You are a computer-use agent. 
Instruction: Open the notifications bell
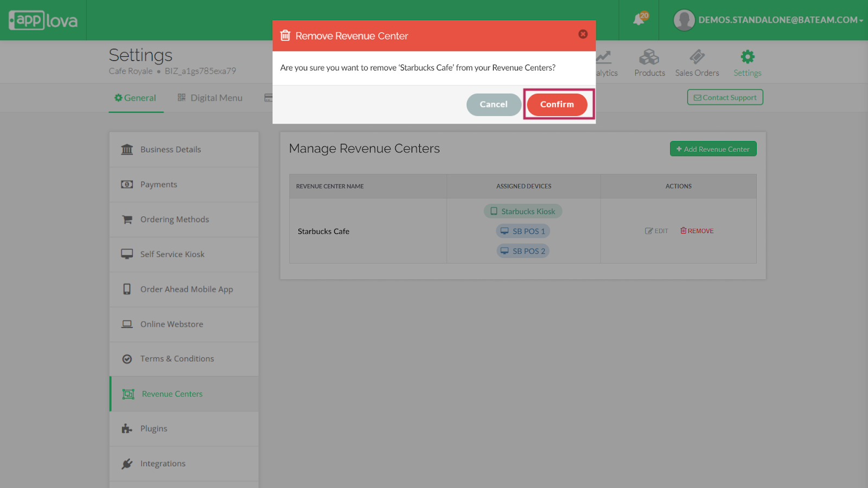pyautogui.click(x=640, y=19)
